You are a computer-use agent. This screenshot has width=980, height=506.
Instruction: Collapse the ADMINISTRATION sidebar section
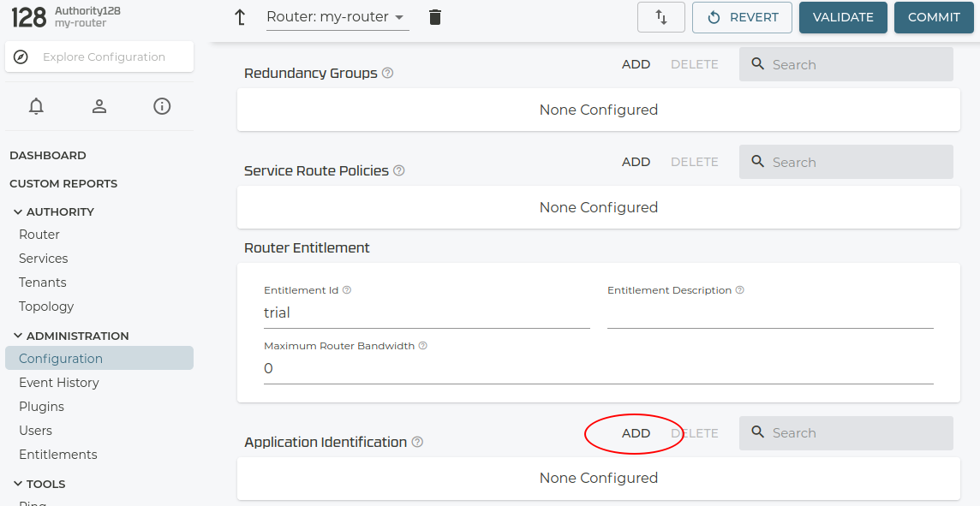tap(18, 336)
